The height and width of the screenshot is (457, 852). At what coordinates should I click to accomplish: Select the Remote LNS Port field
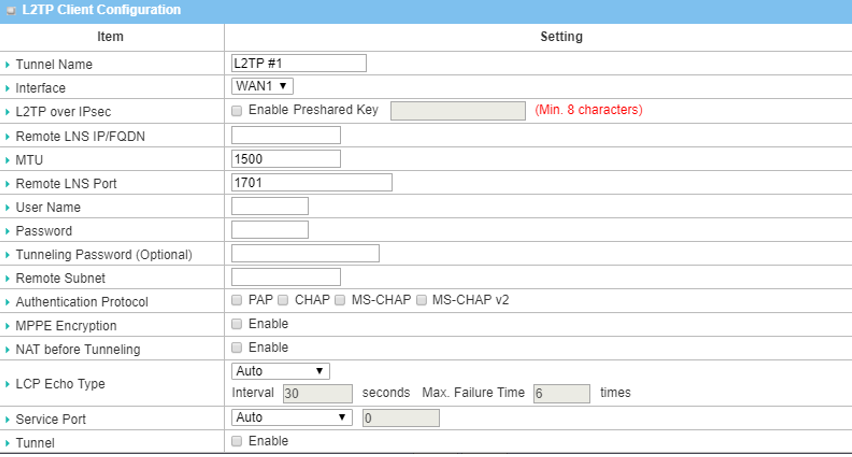[311, 183]
